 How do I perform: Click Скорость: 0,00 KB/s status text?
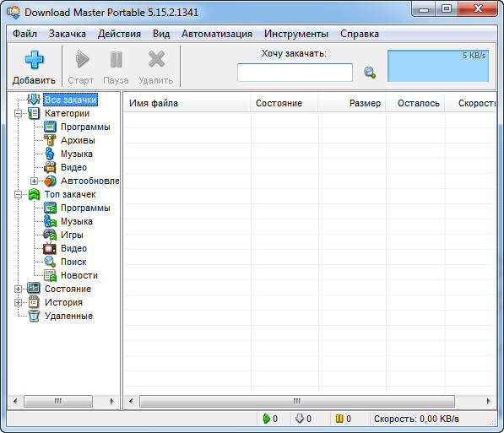pyautogui.click(x=416, y=419)
